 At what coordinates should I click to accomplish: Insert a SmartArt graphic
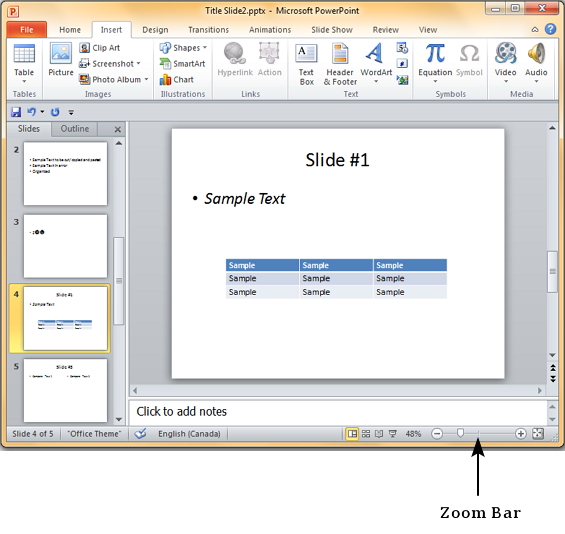point(182,64)
